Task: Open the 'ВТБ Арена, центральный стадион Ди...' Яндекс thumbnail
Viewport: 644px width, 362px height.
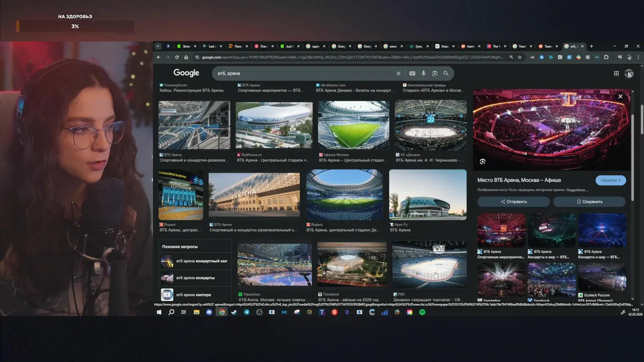Action: pos(345,195)
